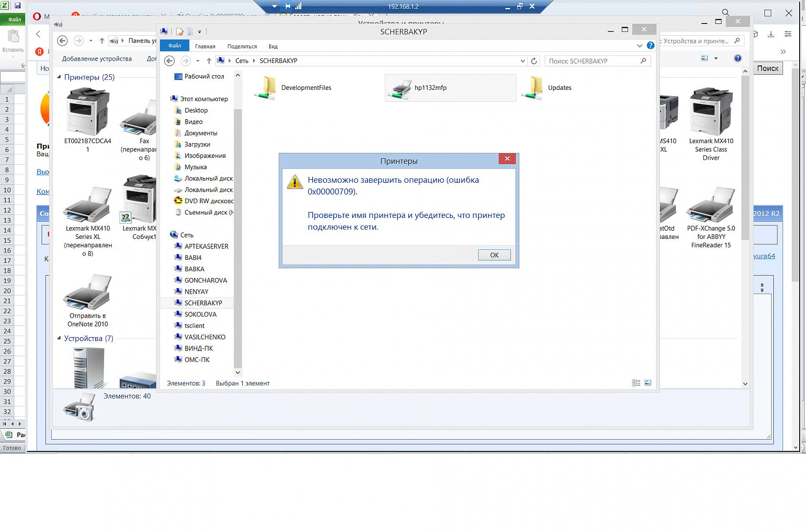The image size is (806, 532).
Task: Select the hp1132mfp shared printer icon
Action: [400, 88]
